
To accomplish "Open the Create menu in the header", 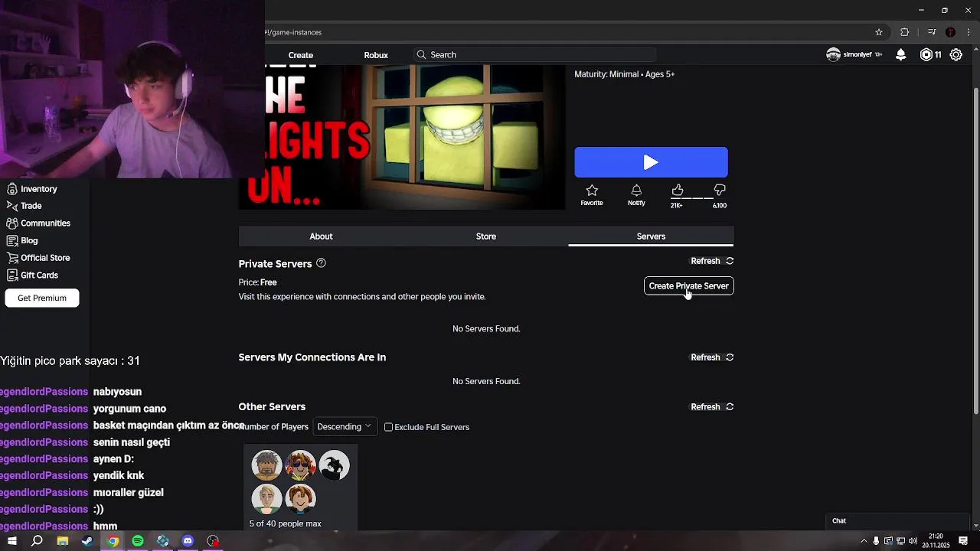I will click(x=301, y=55).
